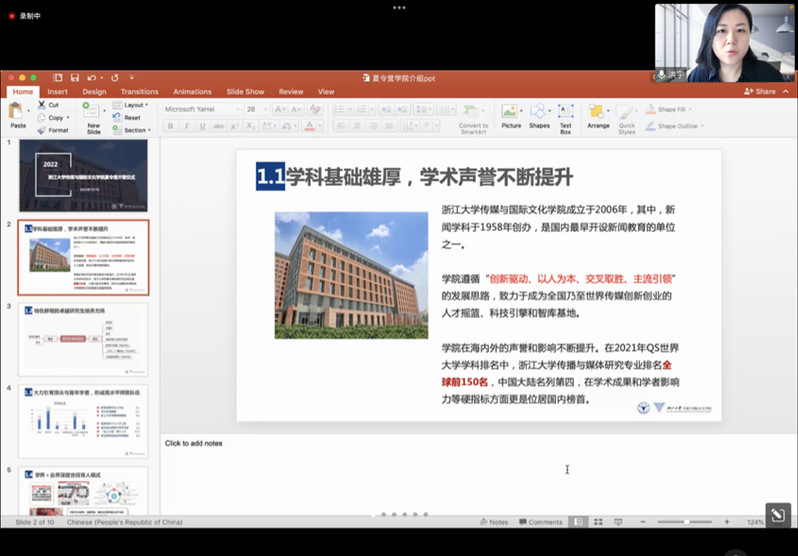
Task: Expand the Section dropdown
Action: [134, 130]
